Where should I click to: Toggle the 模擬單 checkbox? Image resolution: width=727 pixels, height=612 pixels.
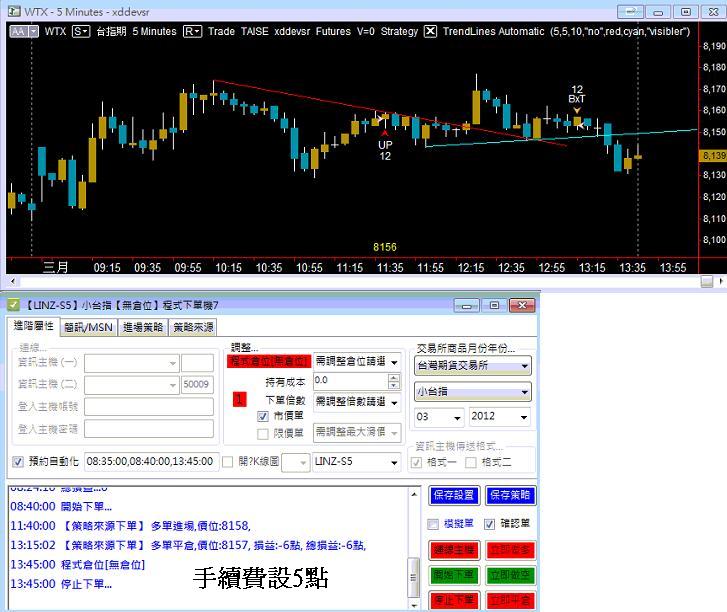click(433, 524)
